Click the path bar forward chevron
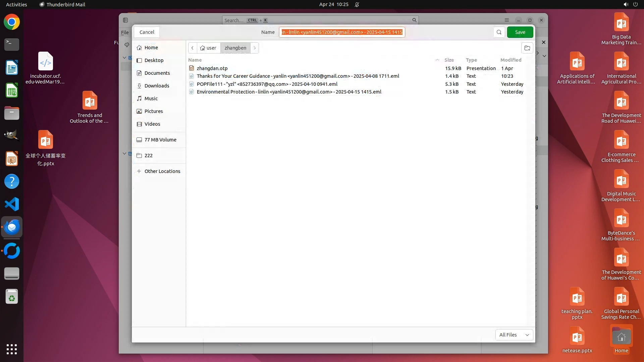 coord(255,48)
